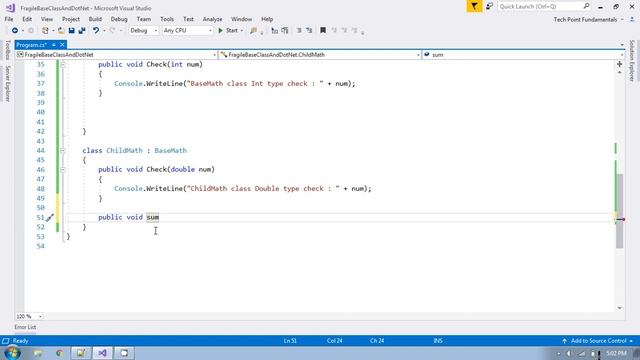Open the Start button dropdown arrow
Screen dimensions: 640x360
pos(242,31)
